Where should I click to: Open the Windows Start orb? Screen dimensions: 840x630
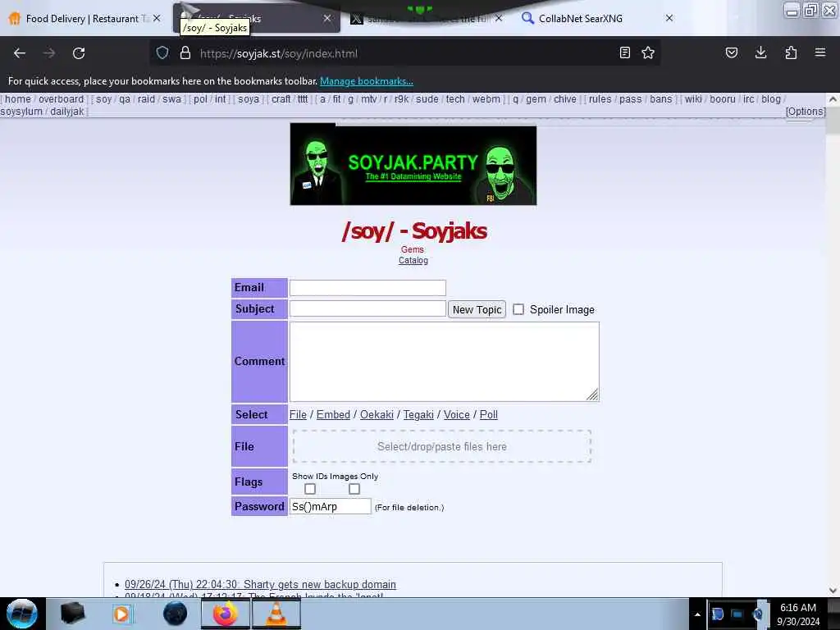(x=22, y=614)
